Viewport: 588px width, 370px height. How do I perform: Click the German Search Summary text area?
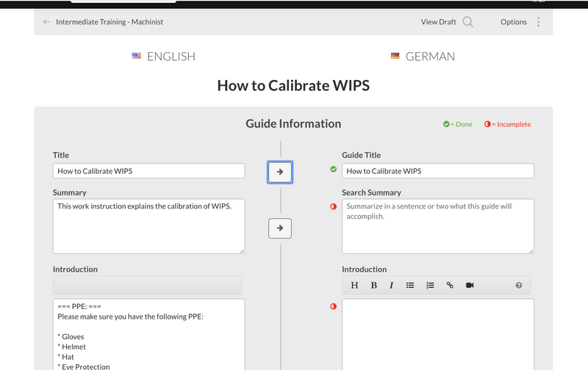(x=437, y=226)
